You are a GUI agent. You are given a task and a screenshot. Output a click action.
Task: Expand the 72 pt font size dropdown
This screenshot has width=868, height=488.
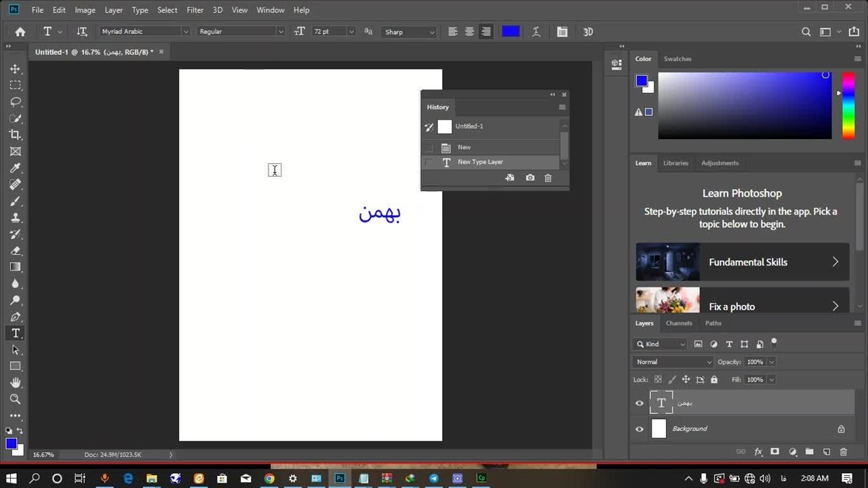[x=351, y=32]
